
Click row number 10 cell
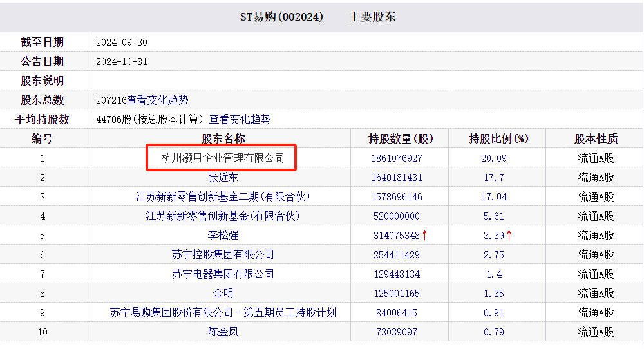pyautogui.click(x=43, y=332)
